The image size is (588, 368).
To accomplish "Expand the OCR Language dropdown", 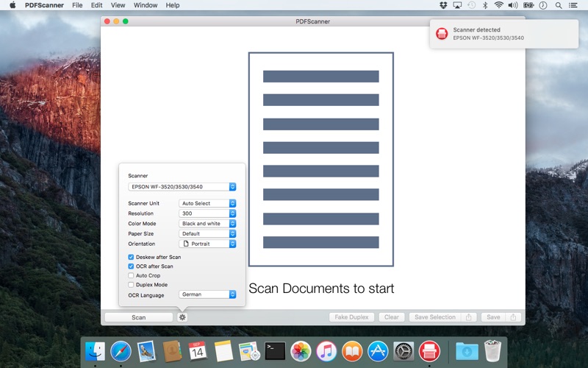I will click(207, 294).
